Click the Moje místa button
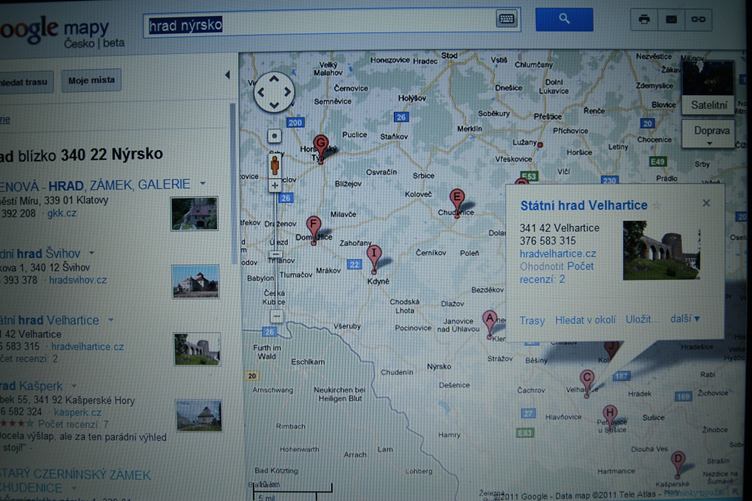 click(91, 81)
